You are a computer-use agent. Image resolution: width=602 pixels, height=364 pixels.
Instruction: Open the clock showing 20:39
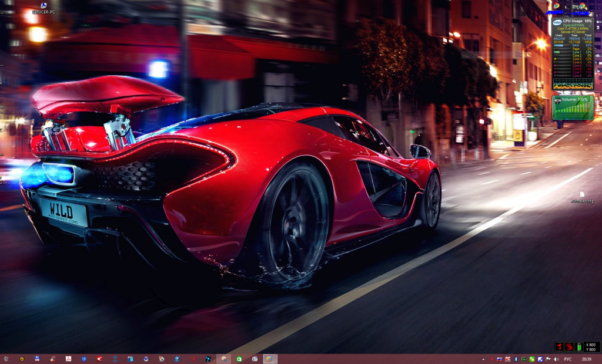coord(587,359)
